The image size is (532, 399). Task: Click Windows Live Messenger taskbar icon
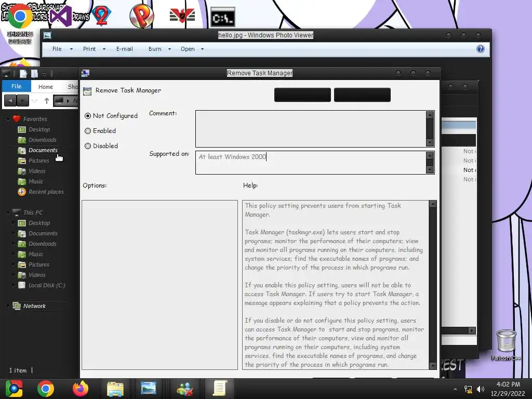click(184, 389)
